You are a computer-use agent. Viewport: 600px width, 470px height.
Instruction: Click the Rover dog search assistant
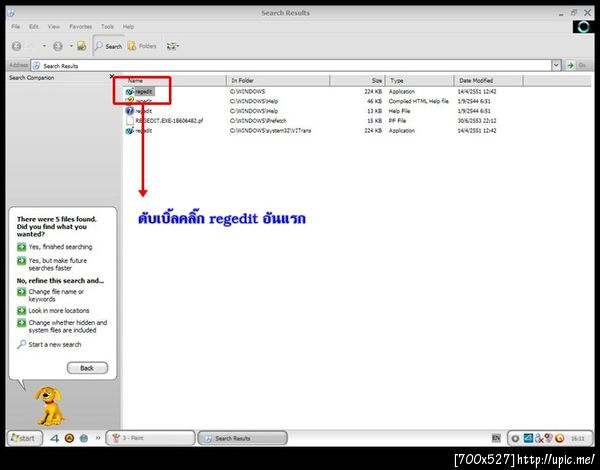tap(49, 406)
